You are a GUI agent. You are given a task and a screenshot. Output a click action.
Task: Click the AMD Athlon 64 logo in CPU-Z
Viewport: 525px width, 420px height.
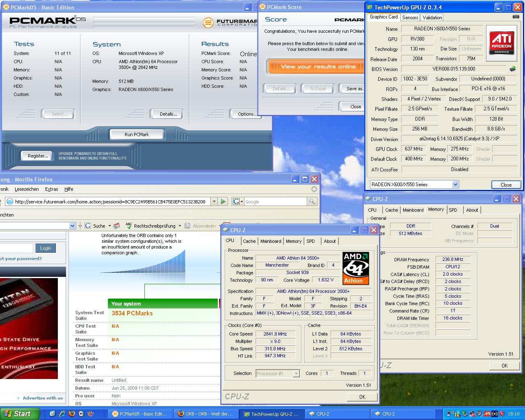pos(356,269)
